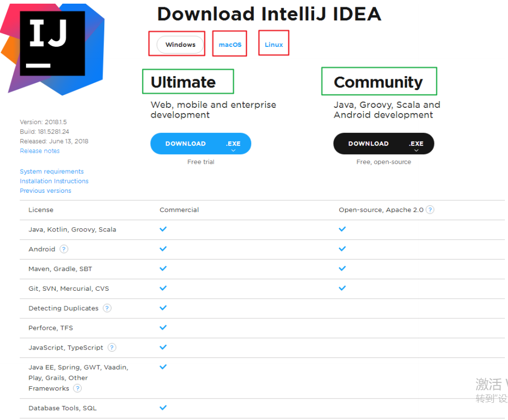Screen dimensions: 508x420
Task: Select the Windows platform tab
Action: click(180, 45)
